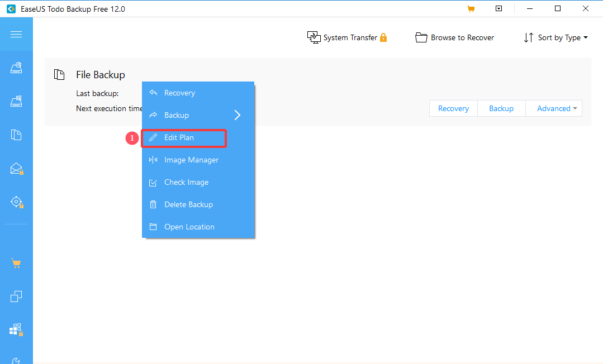
Task: Open the Advanced dropdown button
Action: (x=554, y=108)
